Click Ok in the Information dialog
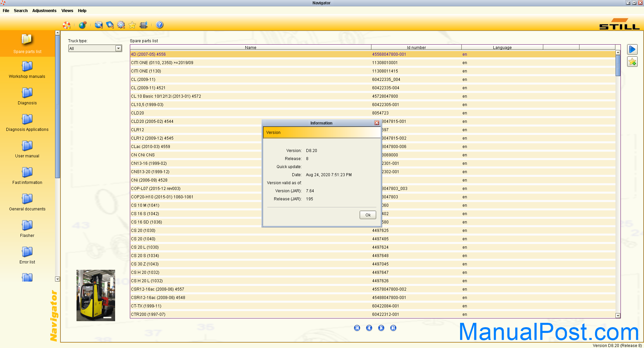This screenshot has width=644, height=348. [x=368, y=215]
